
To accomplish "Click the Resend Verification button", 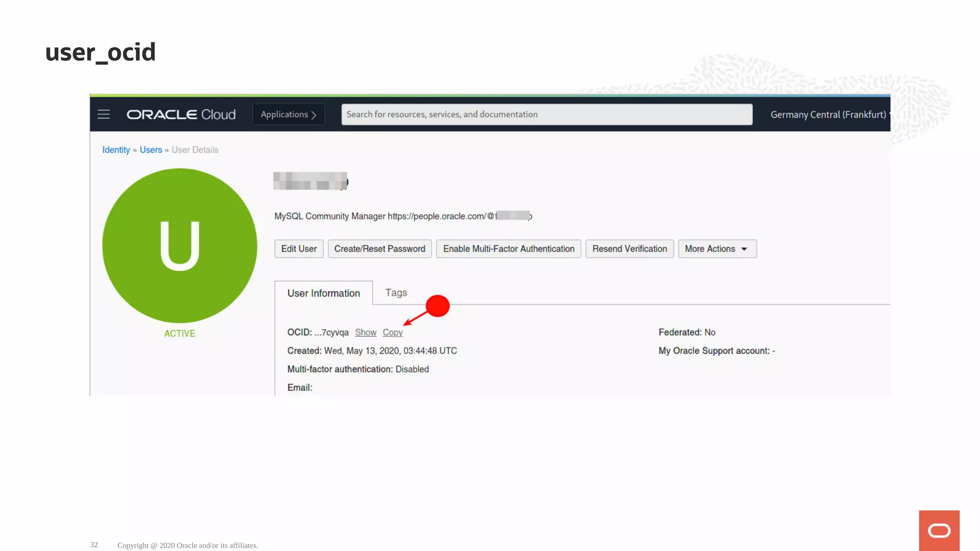I will [630, 249].
